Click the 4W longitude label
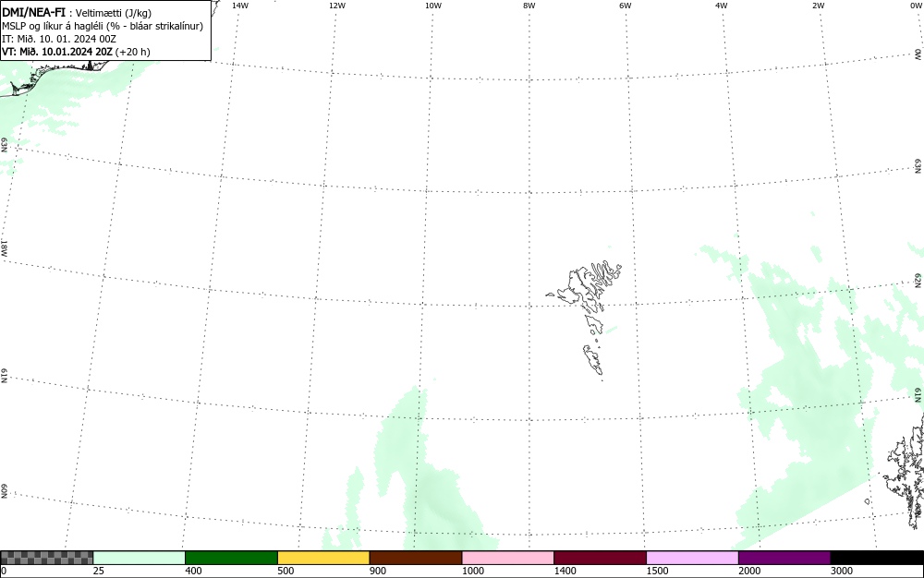The image size is (924, 578). [722, 6]
